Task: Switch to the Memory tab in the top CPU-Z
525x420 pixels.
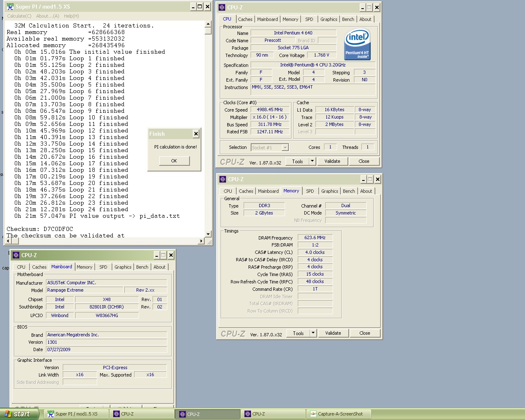Action: click(x=290, y=19)
